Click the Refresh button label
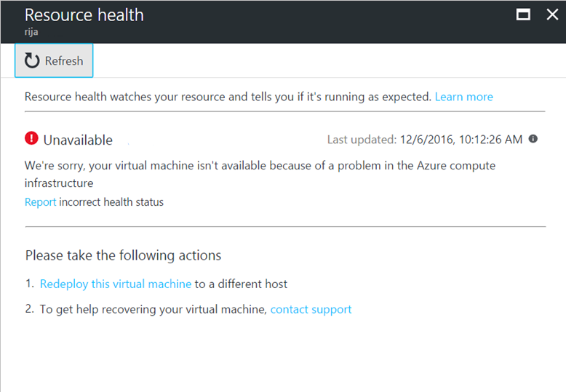Screen dimensions: 566x392 (x=64, y=61)
